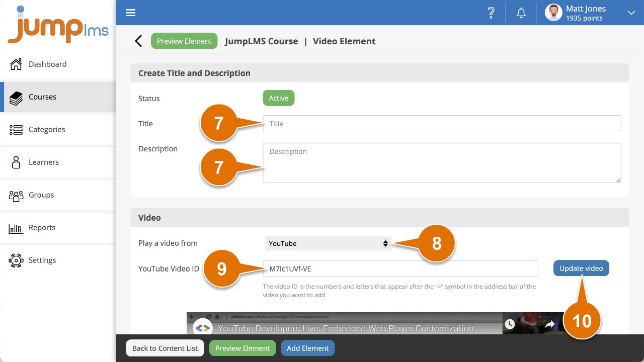The image size is (644, 362).
Task: Open Courses in the sidebar
Action: coord(58,97)
